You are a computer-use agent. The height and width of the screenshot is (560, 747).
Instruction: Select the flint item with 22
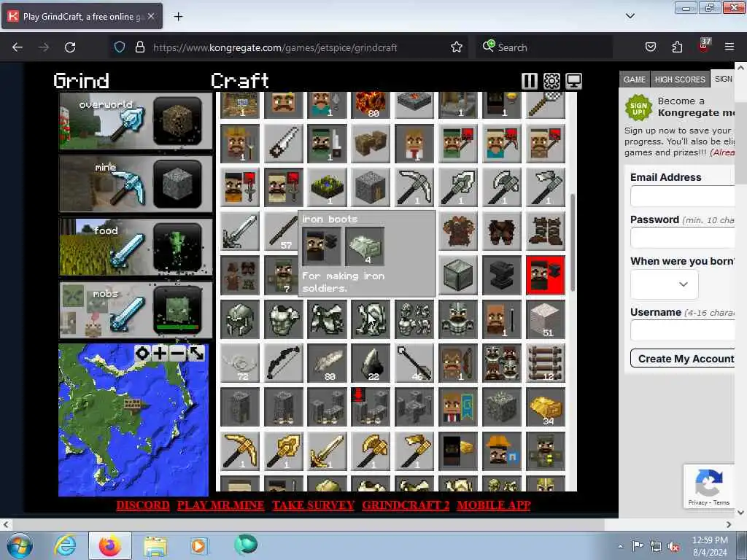(371, 363)
